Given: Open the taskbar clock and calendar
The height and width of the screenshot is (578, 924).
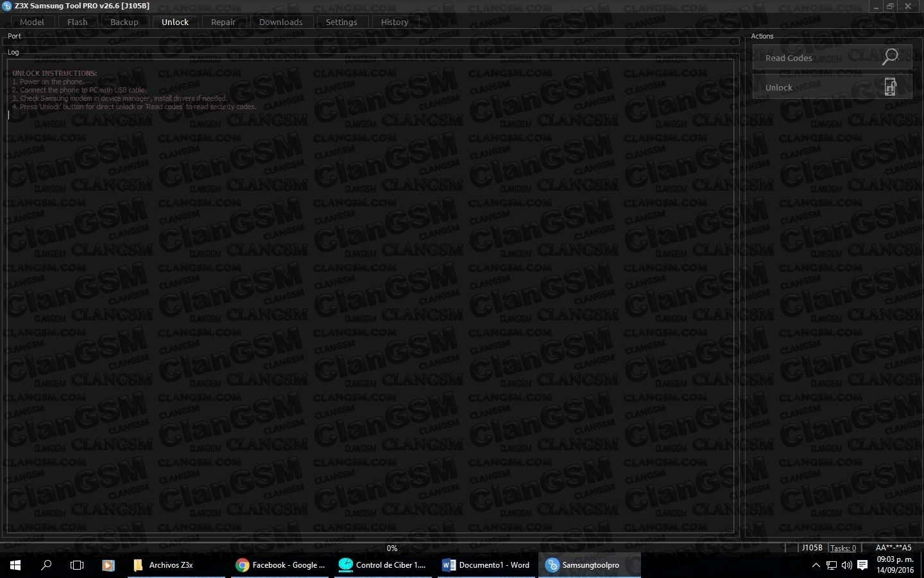Looking at the screenshot, I should pyautogui.click(x=895, y=565).
